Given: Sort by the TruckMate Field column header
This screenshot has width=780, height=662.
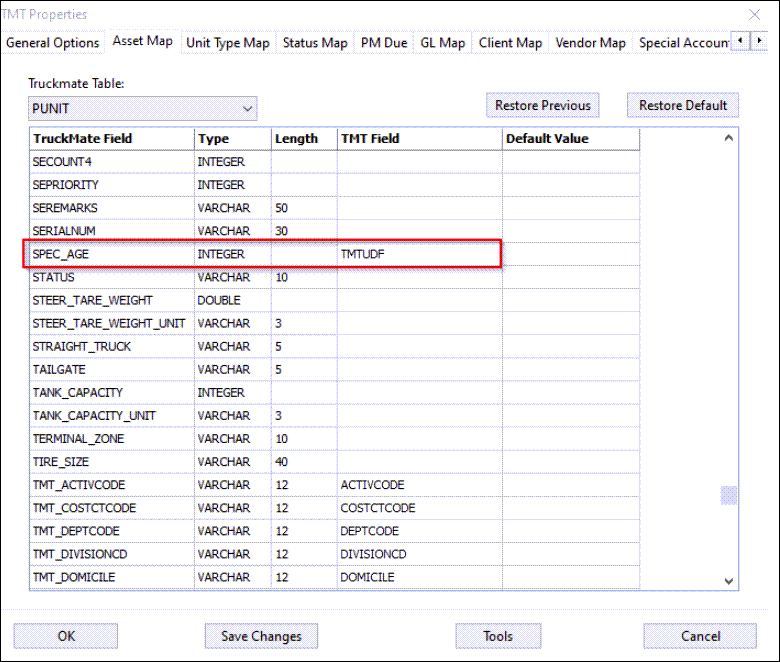Looking at the screenshot, I should pyautogui.click(x=111, y=139).
